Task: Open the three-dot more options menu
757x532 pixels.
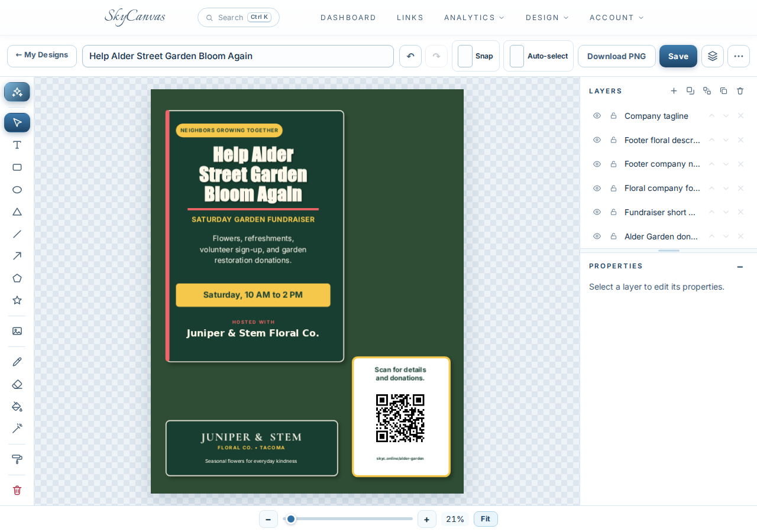Action: pyautogui.click(x=739, y=56)
